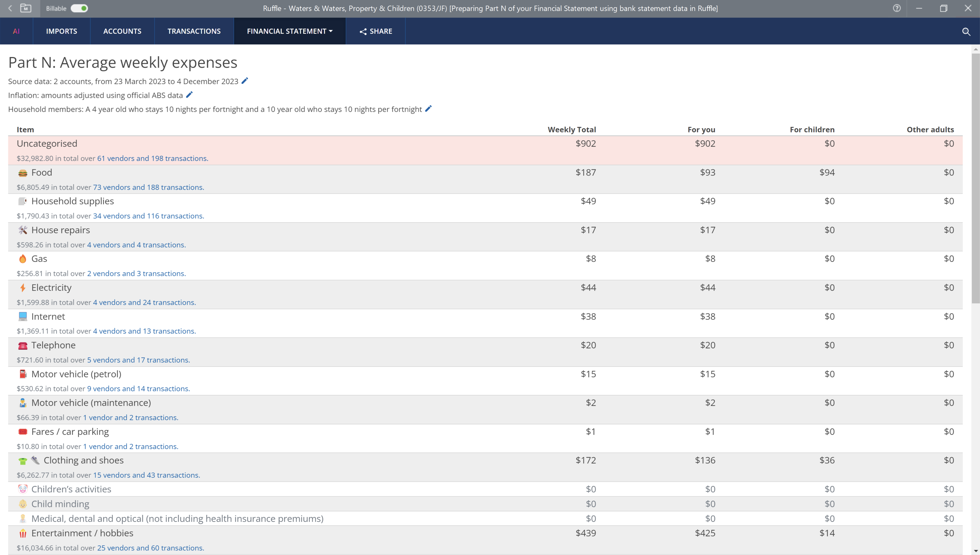The image size is (980, 555).
Task: Go back using the arrow icon
Action: pos(10,8)
